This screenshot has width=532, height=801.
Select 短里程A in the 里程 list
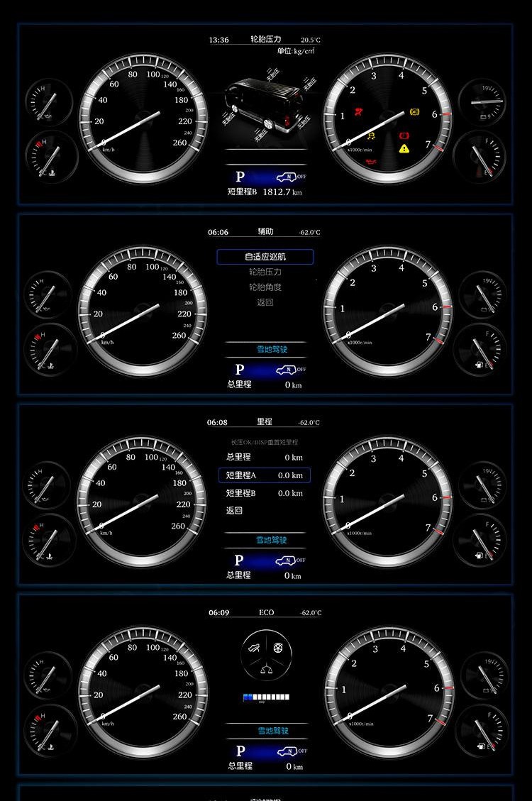point(264,475)
